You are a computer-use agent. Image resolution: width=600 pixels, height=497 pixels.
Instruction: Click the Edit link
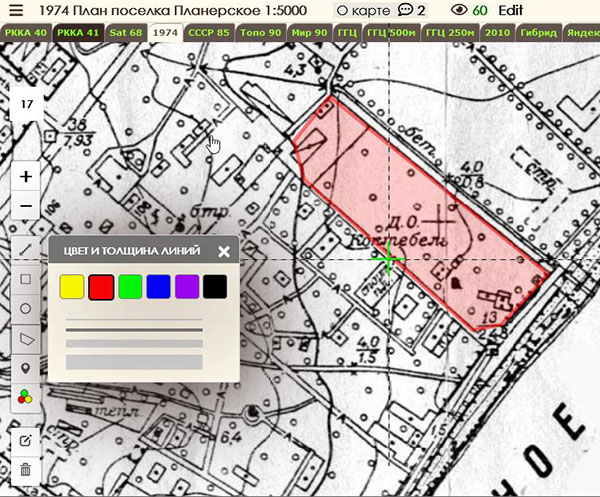coord(511,10)
